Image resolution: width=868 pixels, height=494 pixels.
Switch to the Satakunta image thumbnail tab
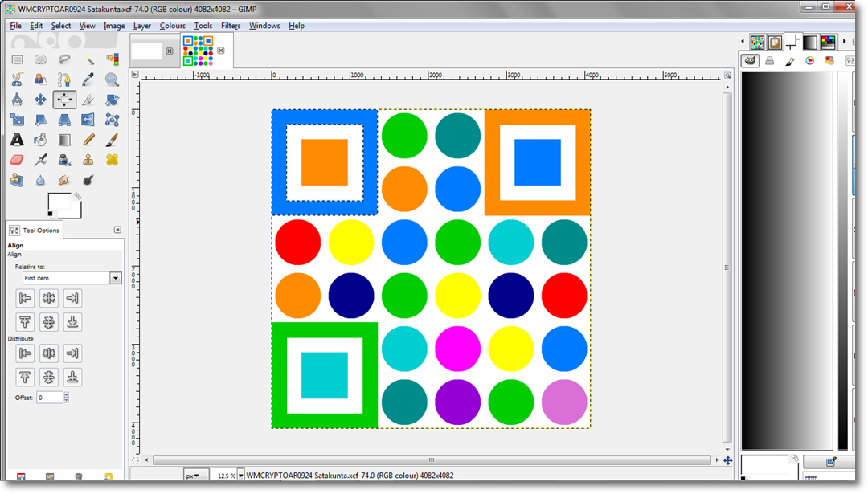[x=199, y=51]
